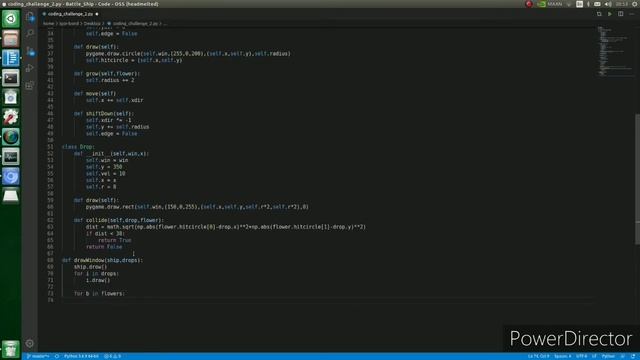640x360 pixels.
Task: Click the def shiftDown(self) line
Action: click(x=104, y=113)
